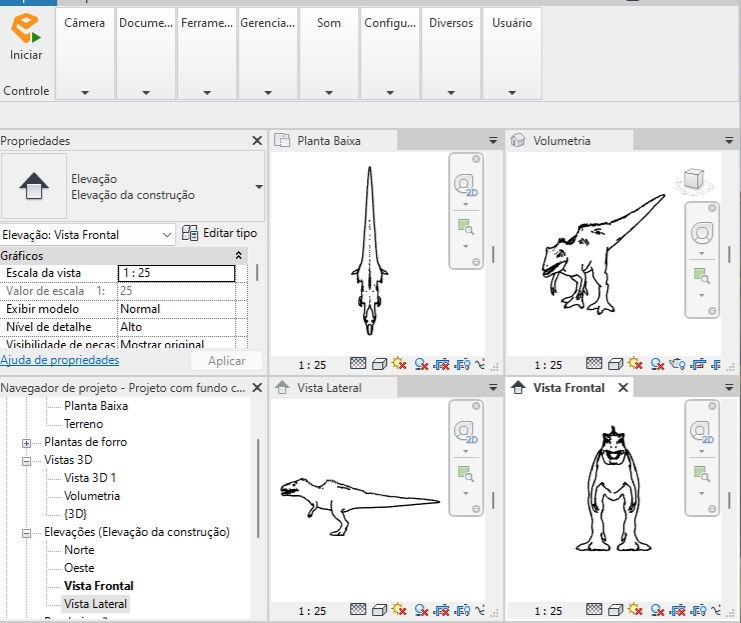Expand the Câmera ribbon panel

tap(85, 93)
